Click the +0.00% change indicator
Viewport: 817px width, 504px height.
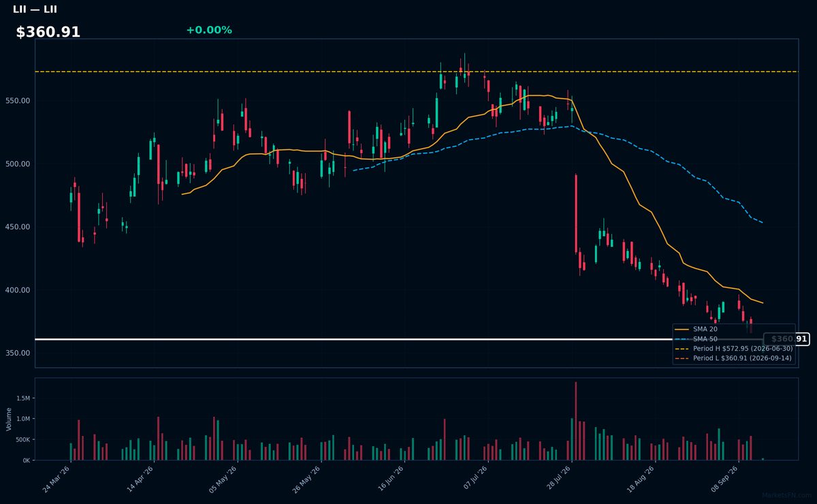pyautogui.click(x=209, y=30)
